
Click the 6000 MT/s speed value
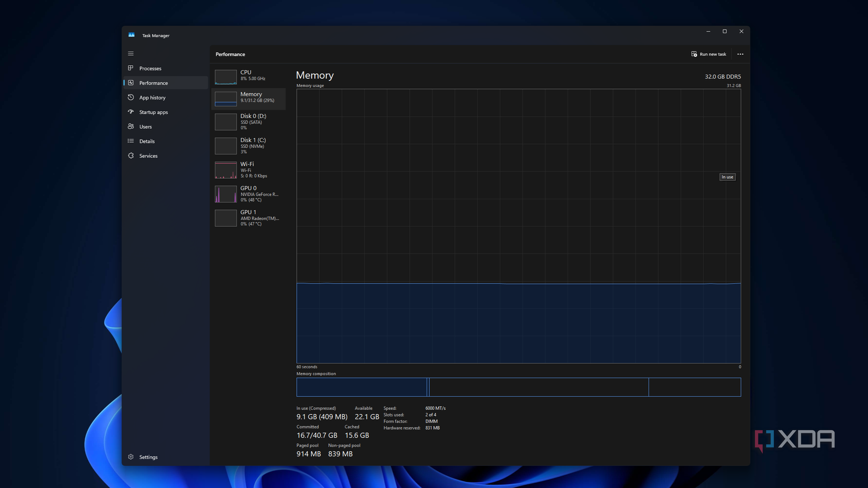[436, 409]
